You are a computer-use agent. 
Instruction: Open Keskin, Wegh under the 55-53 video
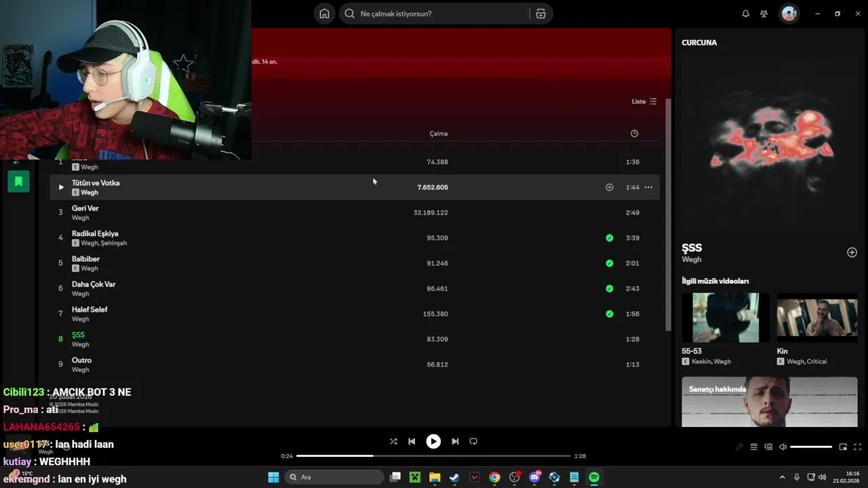711,362
